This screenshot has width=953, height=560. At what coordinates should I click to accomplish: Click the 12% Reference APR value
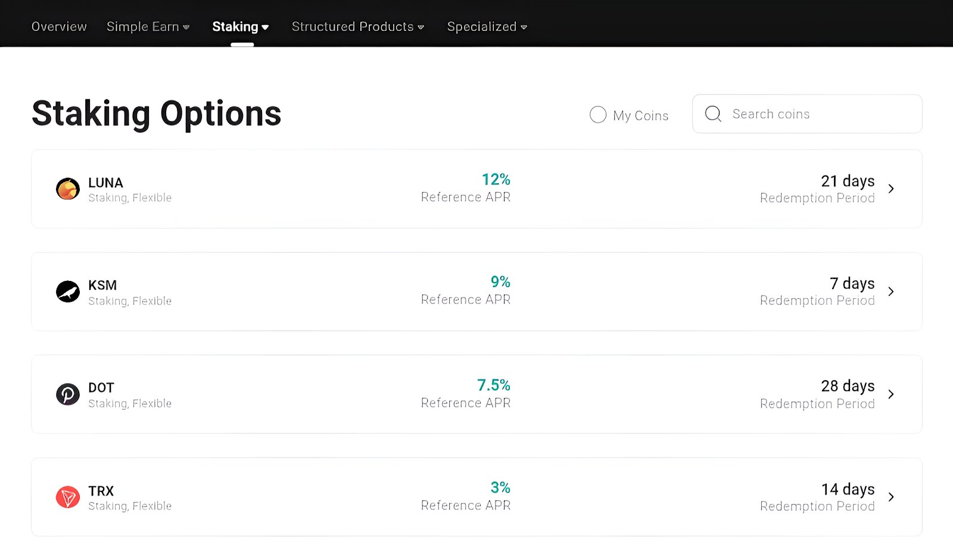(496, 179)
